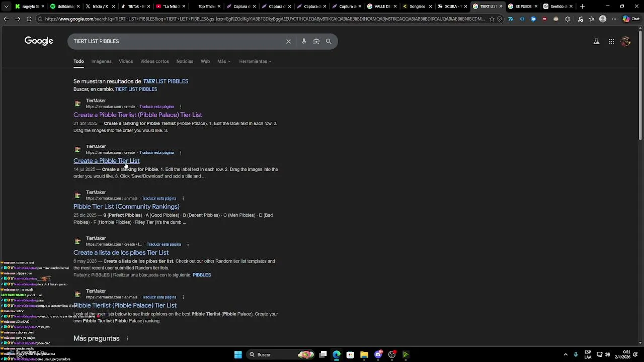Translate the Community Rankings result page
The height and width of the screenshot is (362, 644).
click(159, 199)
